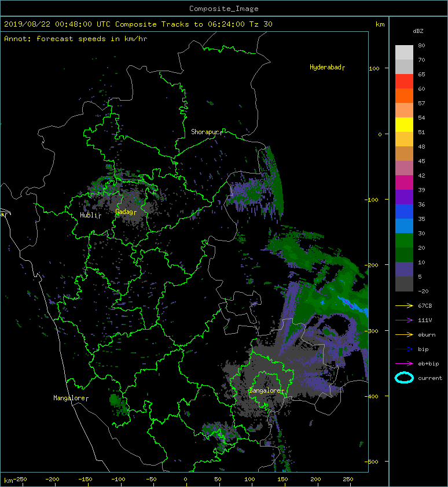Click the Composite_Image title text
The height and width of the screenshot is (487, 448).
click(x=224, y=9)
